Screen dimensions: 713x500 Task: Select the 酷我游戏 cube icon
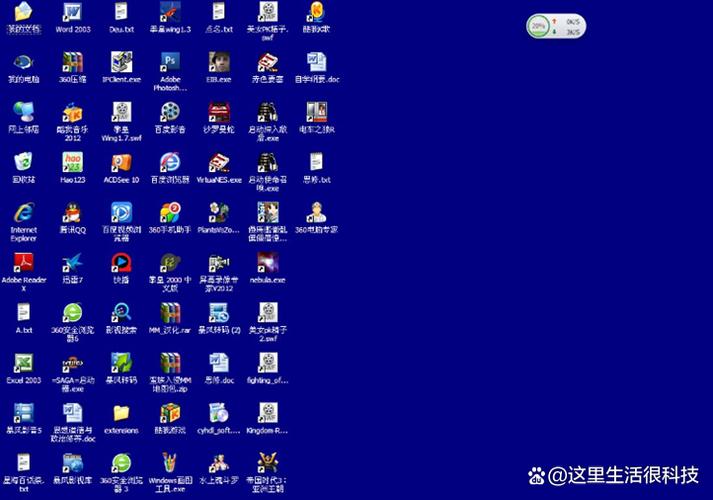click(x=170, y=414)
